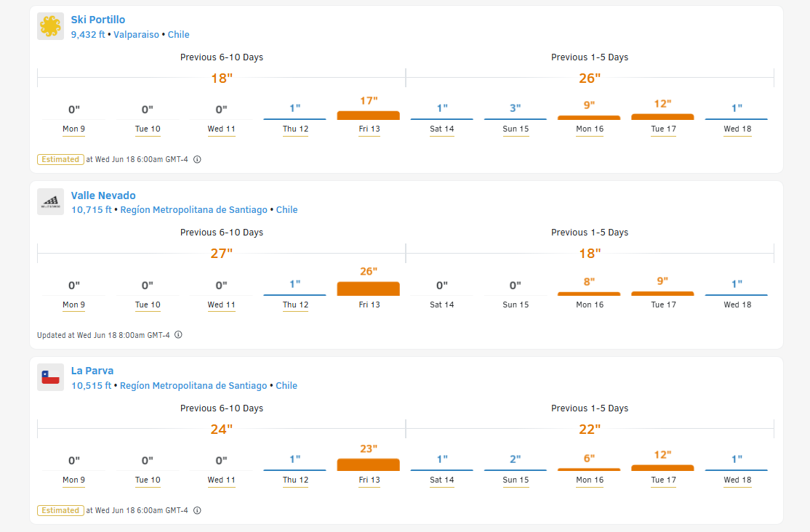Click the Sun 15 day label for Ski Portillo
Screen dimensions: 810x532
(516, 129)
